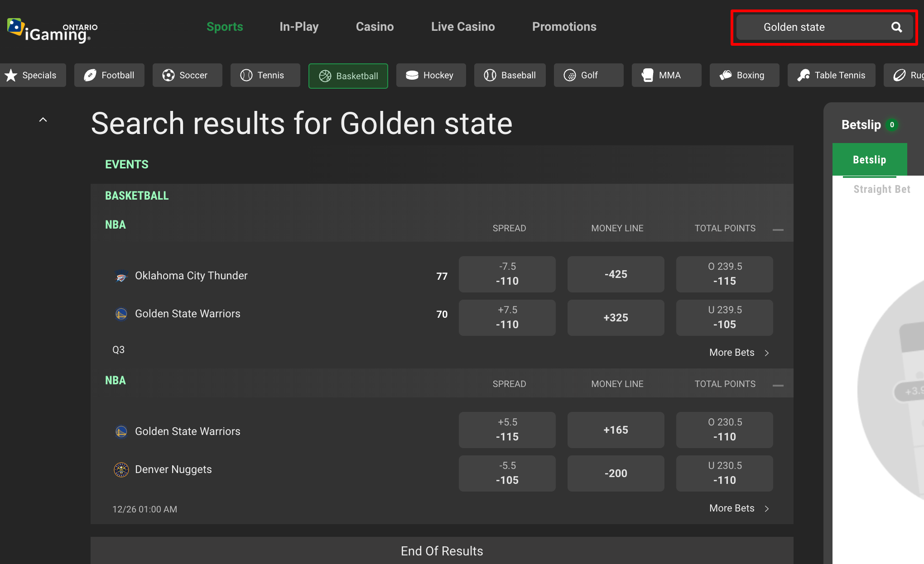The image size is (924, 564).
Task: Click the Tennis sport icon
Action: pyautogui.click(x=246, y=75)
